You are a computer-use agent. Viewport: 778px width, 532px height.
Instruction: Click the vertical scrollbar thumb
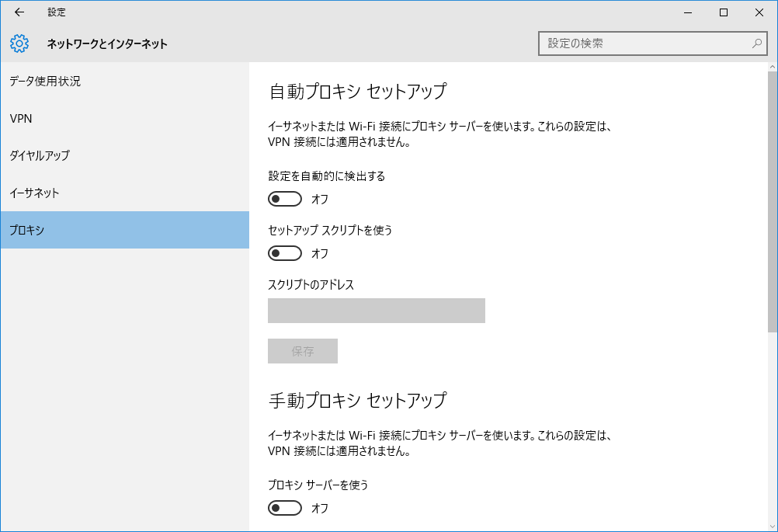pyautogui.click(x=772, y=202)
